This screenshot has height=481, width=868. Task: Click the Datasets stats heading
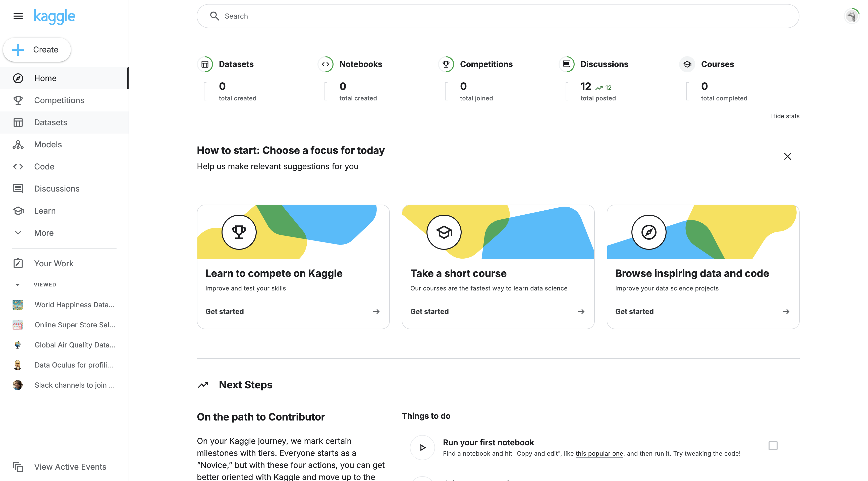pyautogui.click(x=236, y=64)
